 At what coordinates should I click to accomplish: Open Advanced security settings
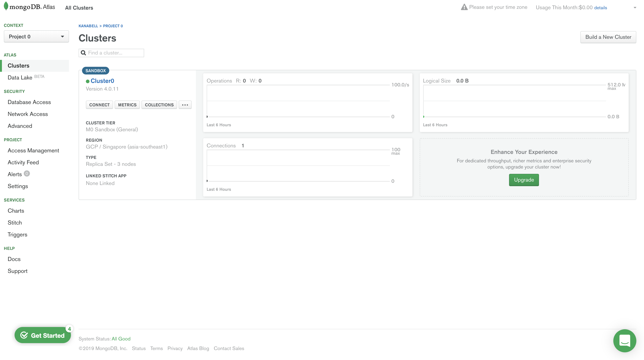point(20,126)
